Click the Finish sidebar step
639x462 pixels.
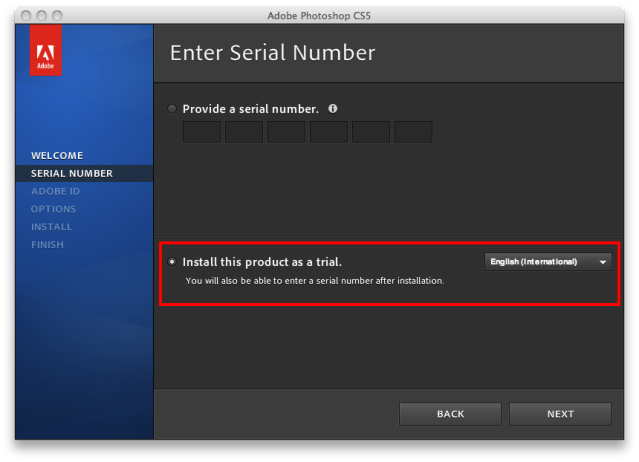click(47, 245)
